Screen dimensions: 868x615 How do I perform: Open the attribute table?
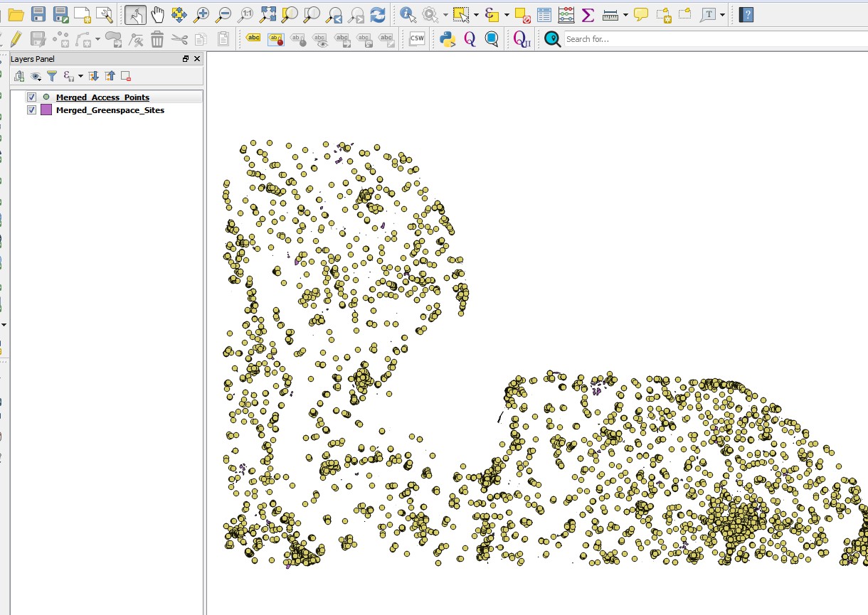click(x=544, y=14)
